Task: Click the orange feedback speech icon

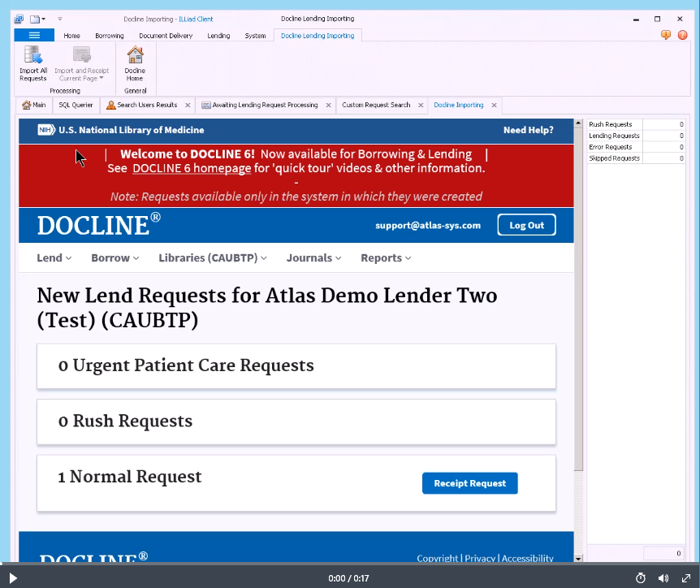Action: (666, 35)
